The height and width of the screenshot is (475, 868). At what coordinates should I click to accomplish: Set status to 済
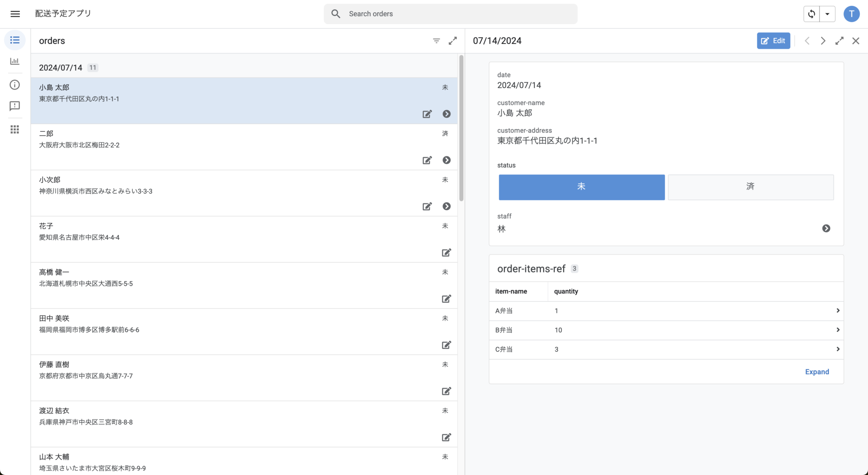pyautogui.click(x=751, y=187)
